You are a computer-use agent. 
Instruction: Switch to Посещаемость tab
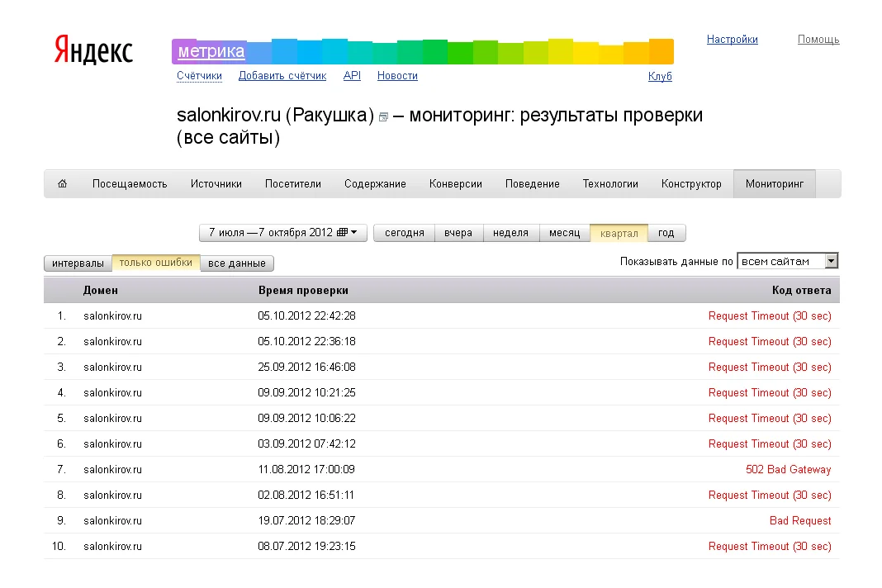[x=130, y=184]
